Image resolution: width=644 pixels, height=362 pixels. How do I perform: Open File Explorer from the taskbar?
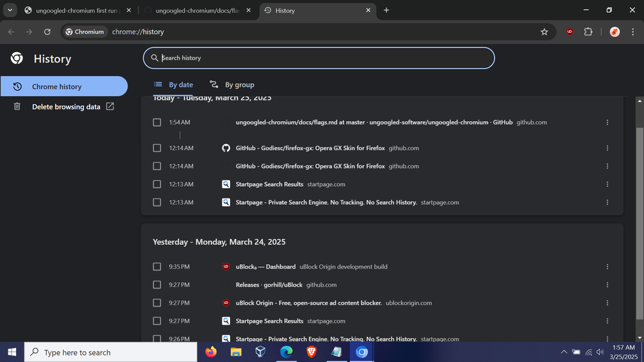coord(236,352)
